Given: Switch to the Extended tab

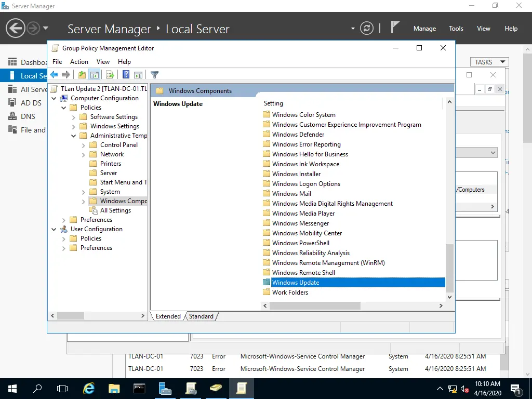Looking at the screenshot, I should [x=168, y=316].
